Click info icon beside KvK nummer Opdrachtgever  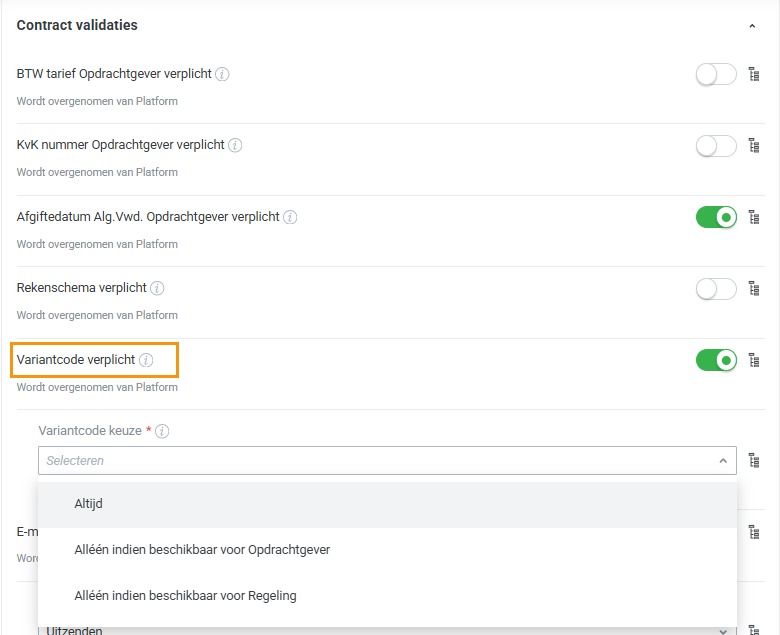coord(235,145)
